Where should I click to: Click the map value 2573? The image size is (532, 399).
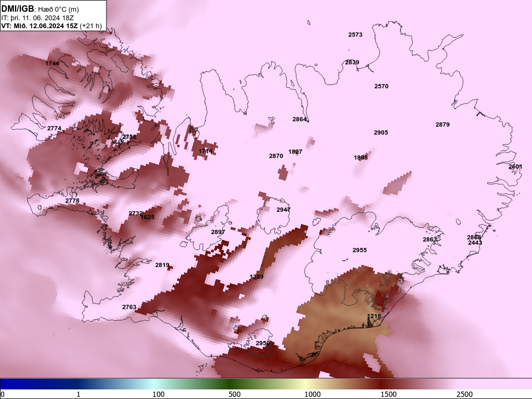point(355,35)
